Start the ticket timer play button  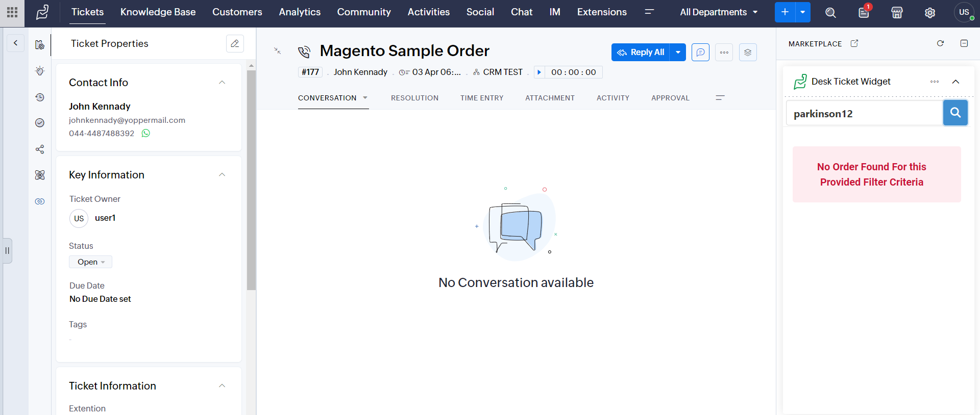pos(539,72)
